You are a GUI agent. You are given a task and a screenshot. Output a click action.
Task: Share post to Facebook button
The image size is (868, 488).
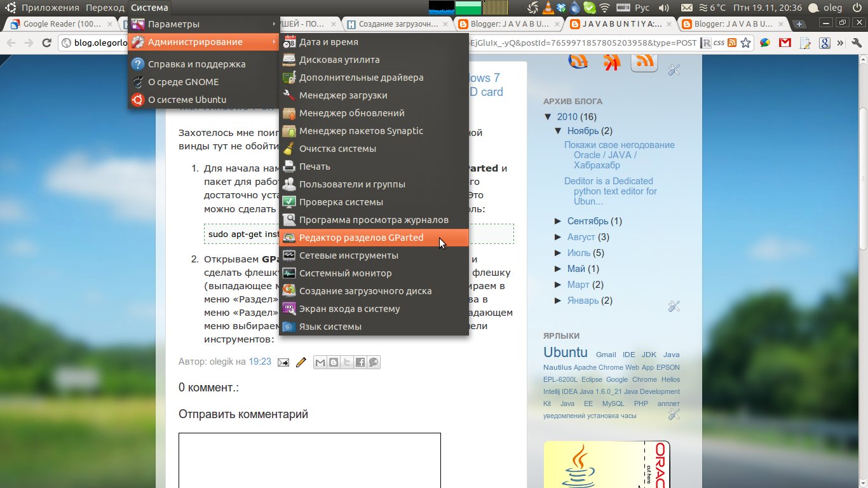[360, 362]
